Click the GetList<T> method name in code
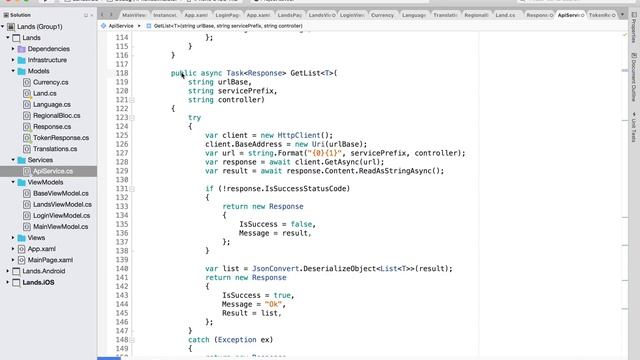640x360 pixels. 312,73
